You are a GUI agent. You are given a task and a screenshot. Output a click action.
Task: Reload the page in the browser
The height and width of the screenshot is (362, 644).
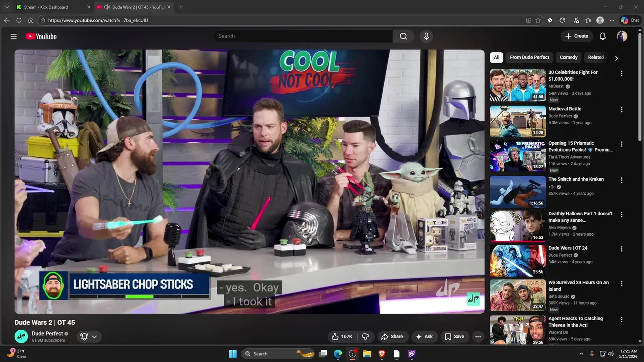pyautogui.click(x=19, y=20)
